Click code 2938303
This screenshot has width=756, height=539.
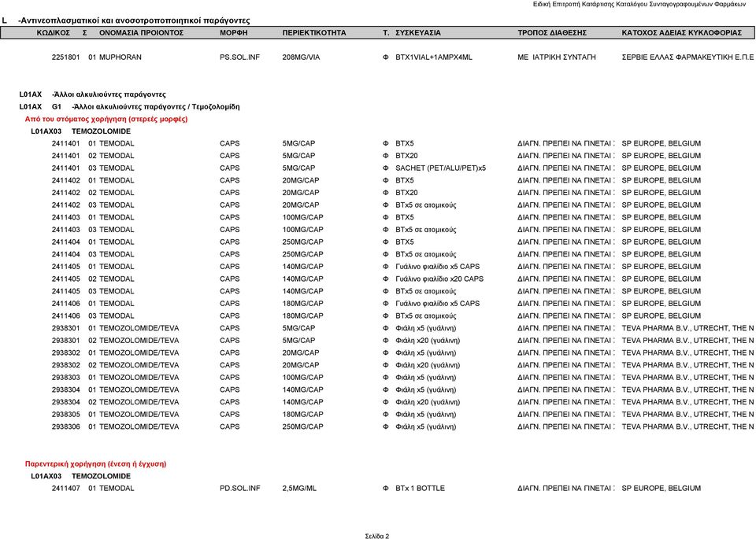65,378
